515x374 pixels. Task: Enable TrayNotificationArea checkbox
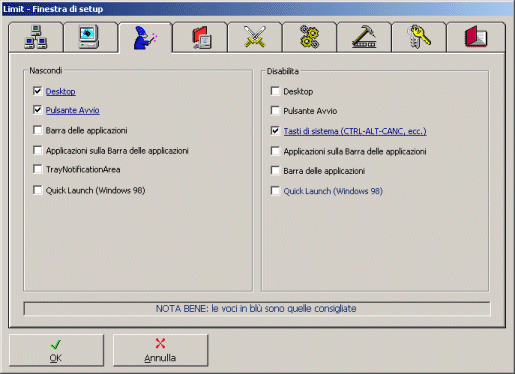[x=38, y=169]
